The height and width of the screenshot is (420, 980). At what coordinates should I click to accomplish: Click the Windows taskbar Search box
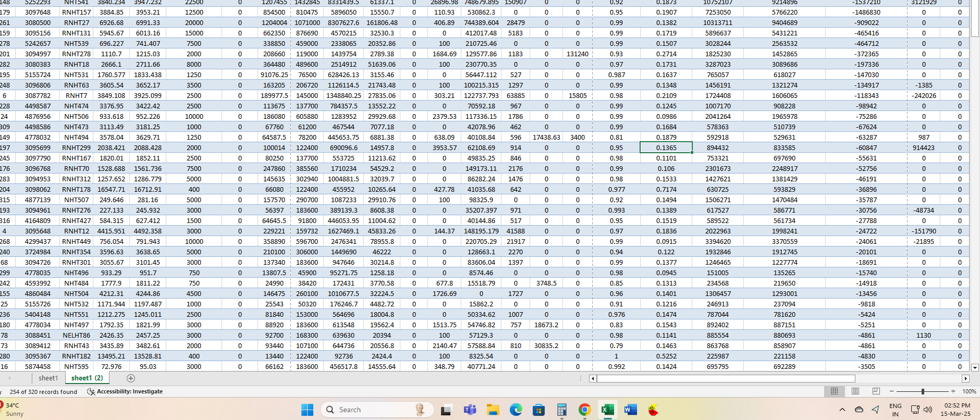point(377,410)
